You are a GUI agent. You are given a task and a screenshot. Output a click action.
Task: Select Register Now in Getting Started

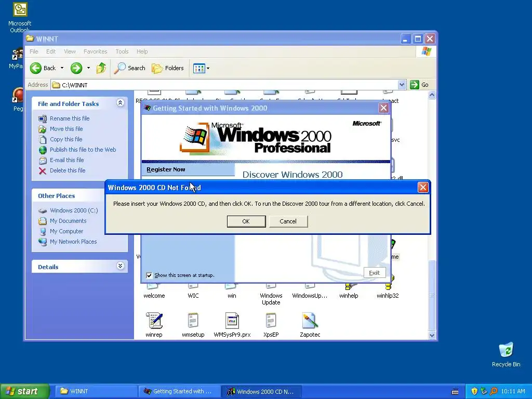coord(166,169)
